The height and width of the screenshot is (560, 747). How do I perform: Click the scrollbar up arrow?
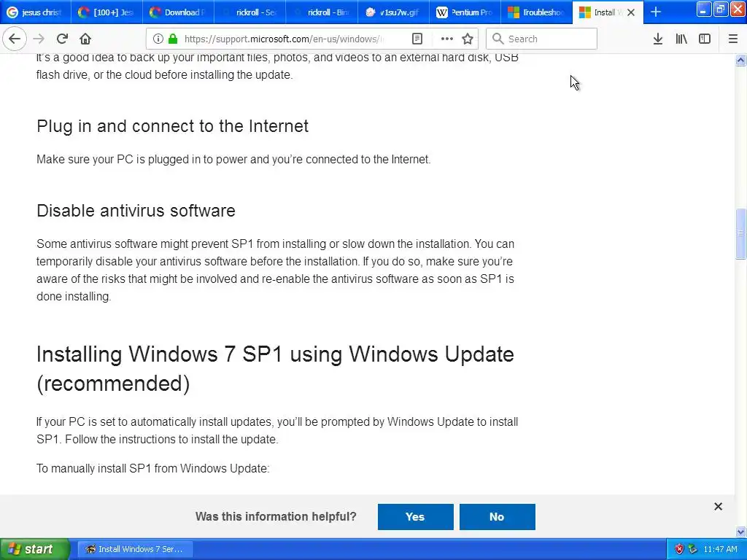point(740,60)
